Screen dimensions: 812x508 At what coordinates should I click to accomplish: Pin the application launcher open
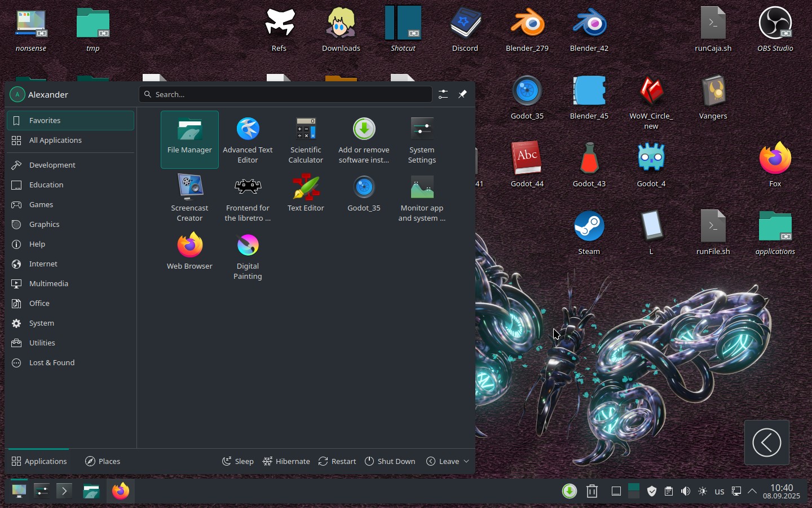[x=462, y=94]
